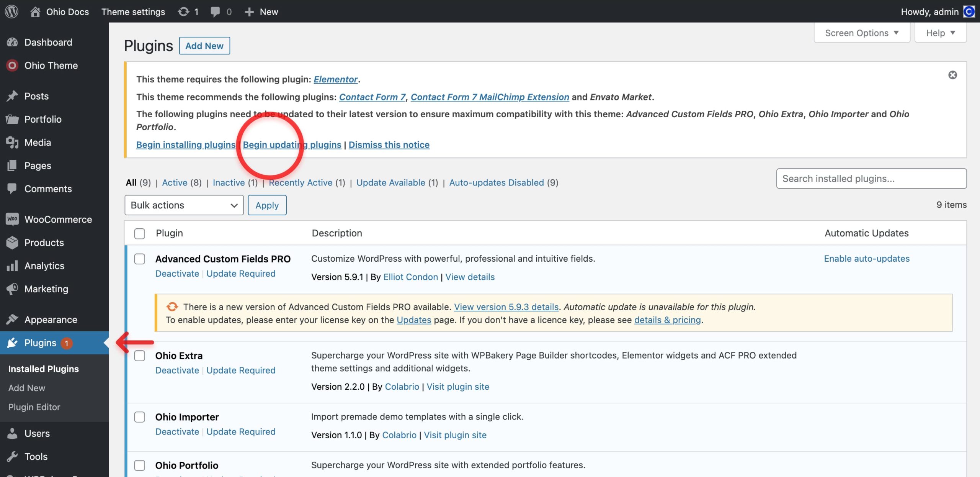The height and width of the screenshot is (477, 980).
Task: Deactivate the Ohio Importer plugin
Action: pyautogui.click(x=177, y=431)
